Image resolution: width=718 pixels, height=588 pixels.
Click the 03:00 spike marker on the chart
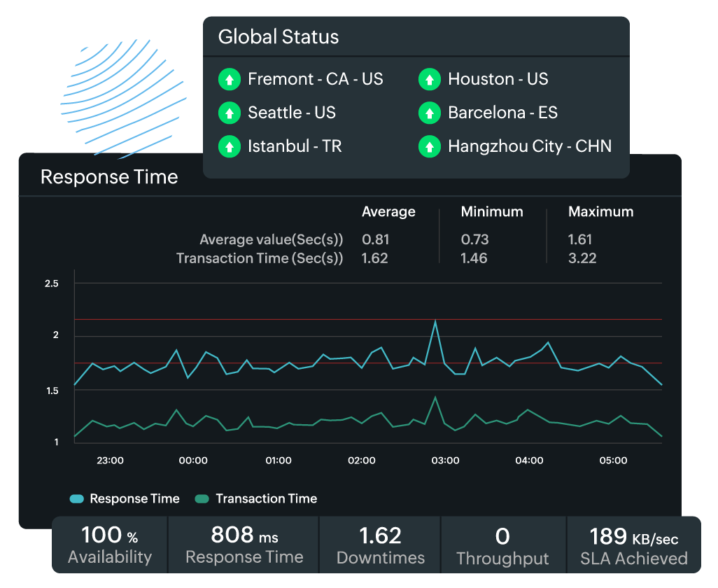coord(436,322)
